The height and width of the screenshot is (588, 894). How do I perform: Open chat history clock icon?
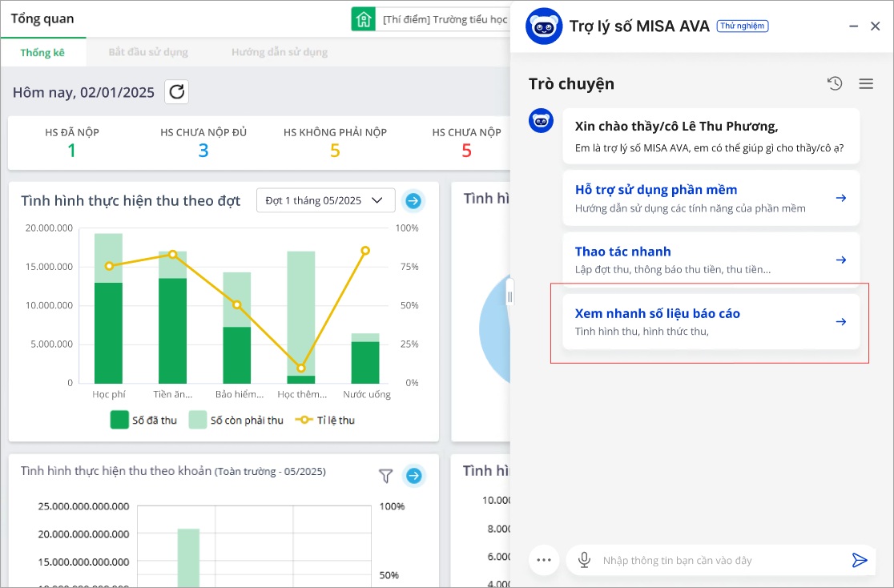835,83
